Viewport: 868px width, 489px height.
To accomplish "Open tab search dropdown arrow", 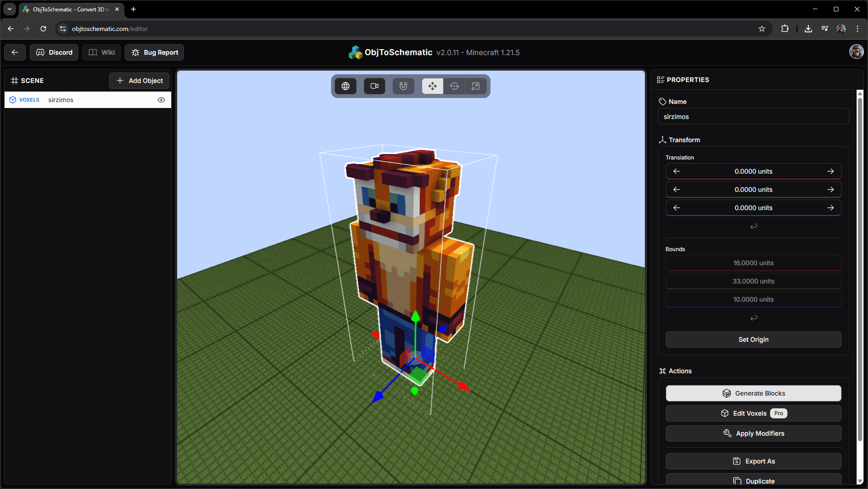I will click(x=10, y=9).
